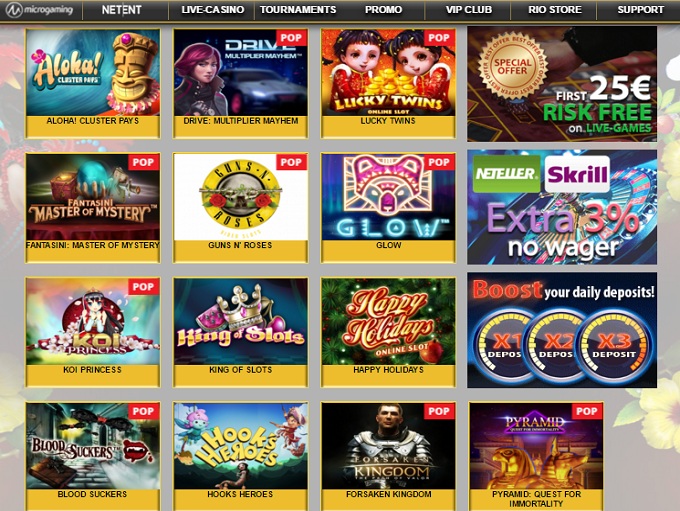Open the Guns N' Roses slot logo

pyautogui.click(x=241, y=197)
